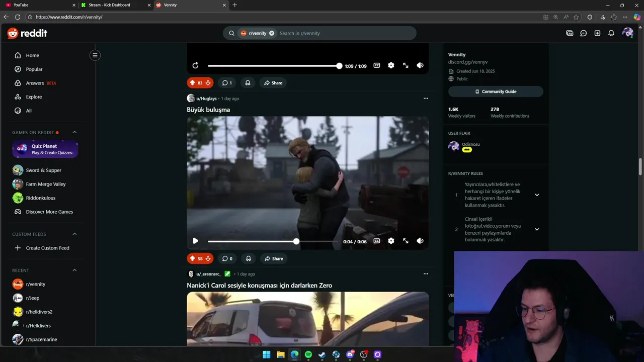Expand rule 2 about cinsel içerikli paylaşımlar
The width and height of the screenshot is (644, 362).
click(x=537, y=229)
